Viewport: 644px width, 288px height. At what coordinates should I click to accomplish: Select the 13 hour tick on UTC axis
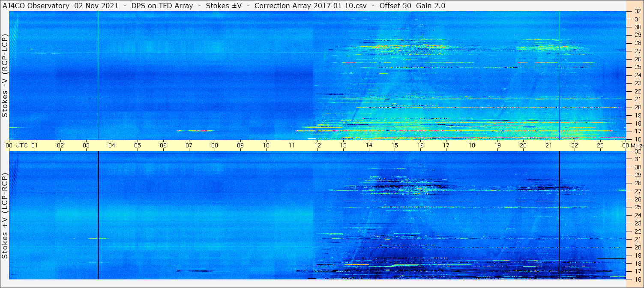coord(343,145)
